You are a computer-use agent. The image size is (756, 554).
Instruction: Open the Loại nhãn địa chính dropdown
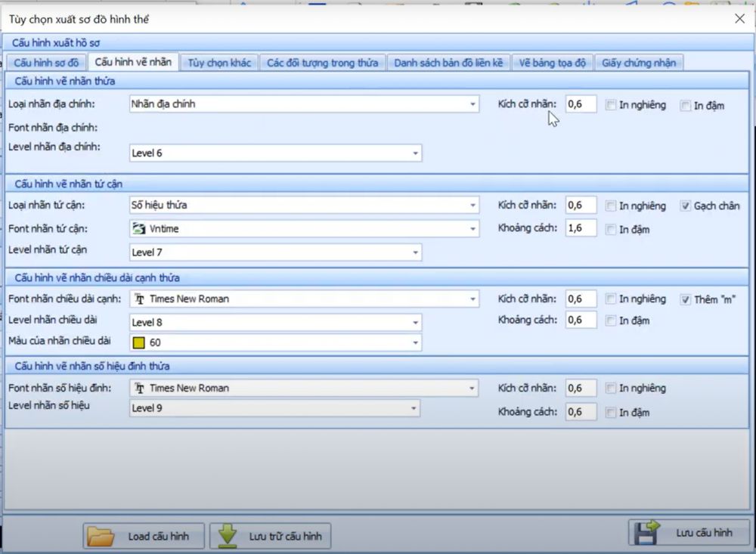point(472,104)
